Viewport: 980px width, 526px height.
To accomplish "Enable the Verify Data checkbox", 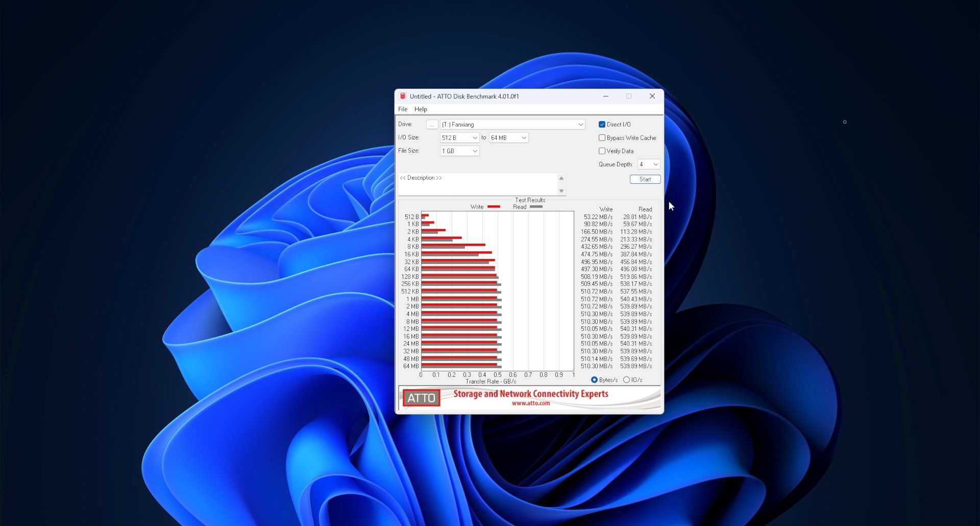I will point(602,151).
